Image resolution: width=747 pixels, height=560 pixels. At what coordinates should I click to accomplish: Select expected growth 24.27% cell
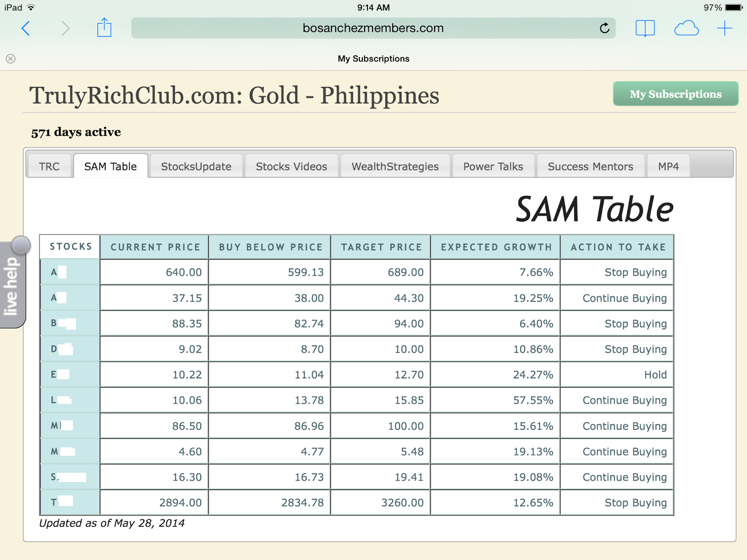tap(496, 375)
